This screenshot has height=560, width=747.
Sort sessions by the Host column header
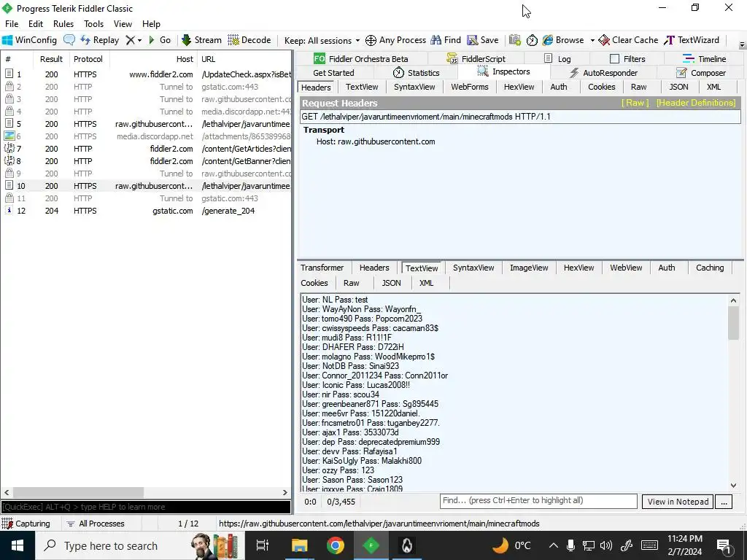155,59
